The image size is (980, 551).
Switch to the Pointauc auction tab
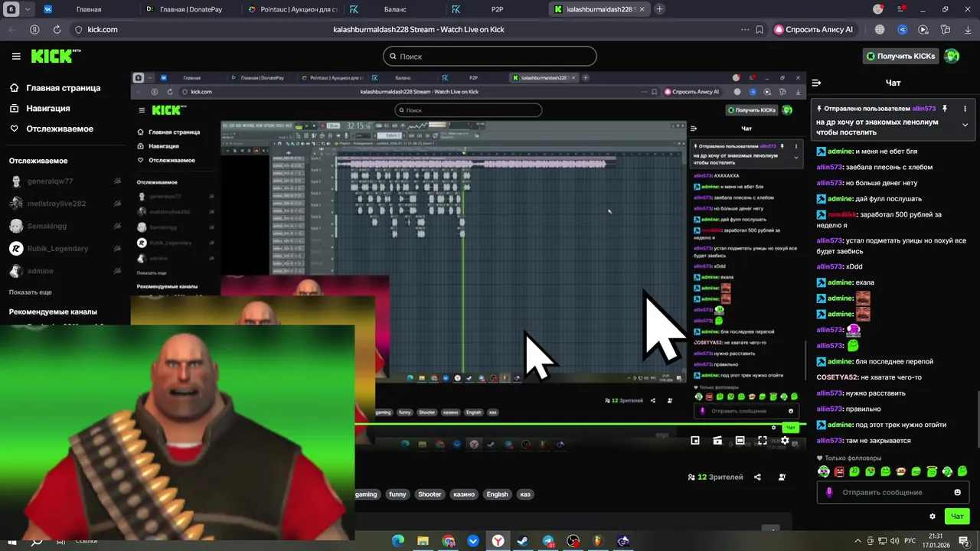pos(294,9)
